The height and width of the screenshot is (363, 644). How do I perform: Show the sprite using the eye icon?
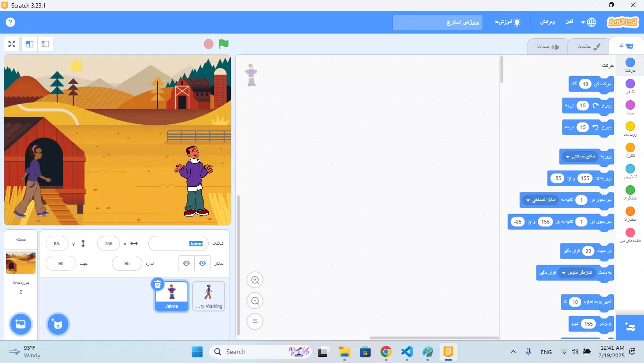point(203,263)
